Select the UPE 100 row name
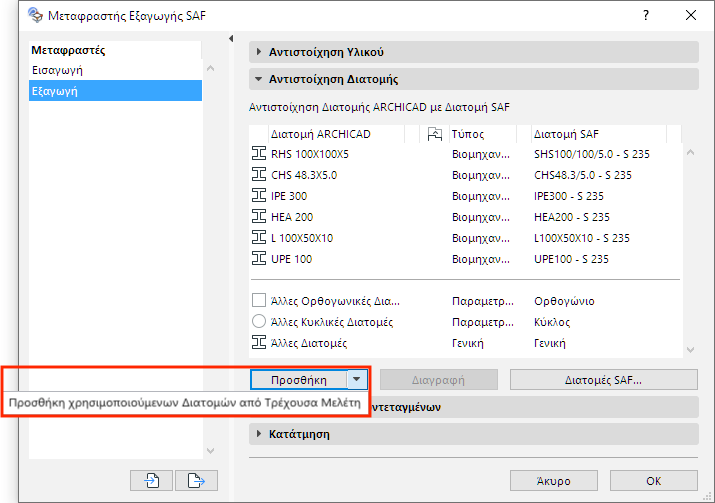This screenshot has height=503, width=715. point(291,259)
